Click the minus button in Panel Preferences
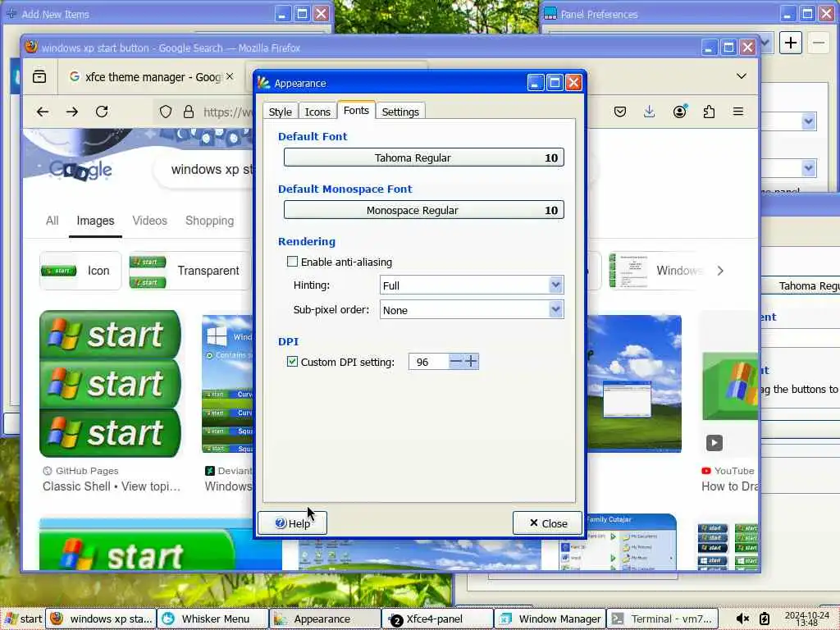 pyautogui.click(x=819, y=43)
